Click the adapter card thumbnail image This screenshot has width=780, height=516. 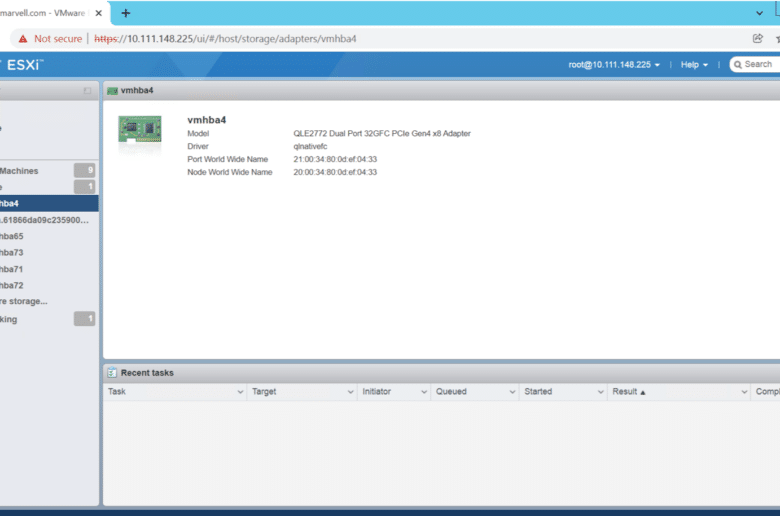tap(140, 129)
